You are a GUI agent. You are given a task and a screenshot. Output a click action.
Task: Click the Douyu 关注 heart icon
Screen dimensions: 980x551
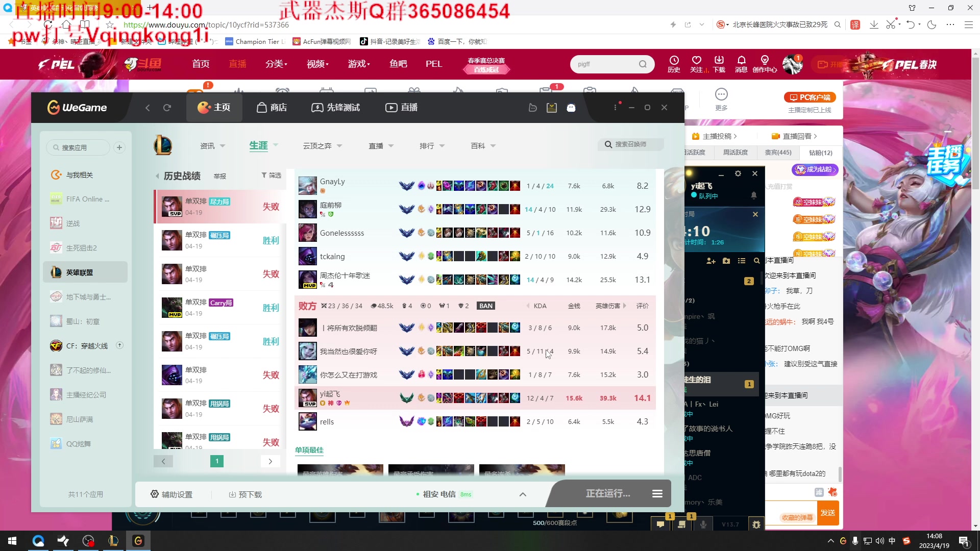(x=697, y=64)
